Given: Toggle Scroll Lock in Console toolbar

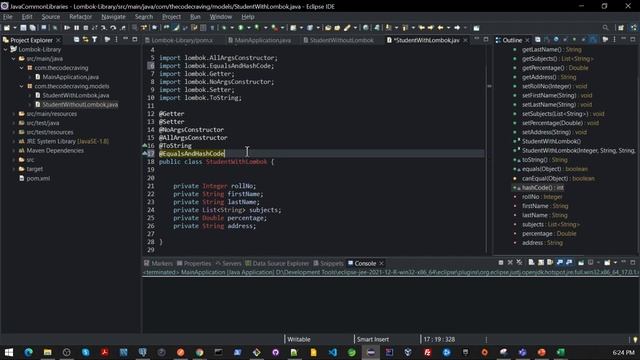Looking at the screenshot, I should click(x=541, y=262).
